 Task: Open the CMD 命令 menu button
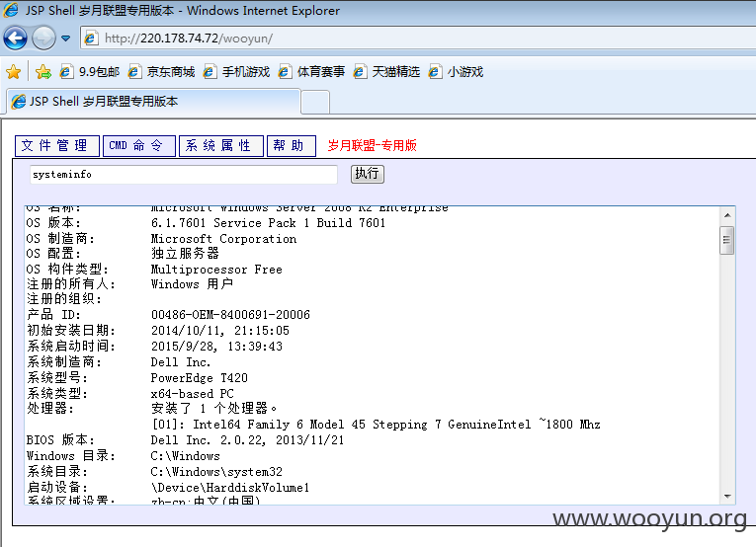[139, 145]
